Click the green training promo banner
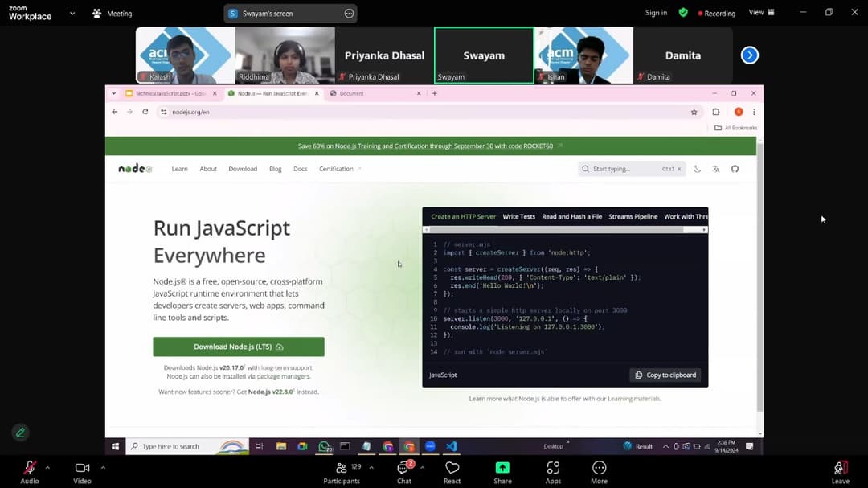The image size is (868, 488). point(430,146)
